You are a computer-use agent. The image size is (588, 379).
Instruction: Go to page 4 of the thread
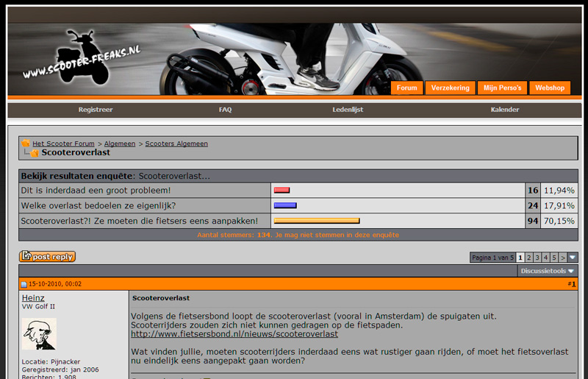545,258
